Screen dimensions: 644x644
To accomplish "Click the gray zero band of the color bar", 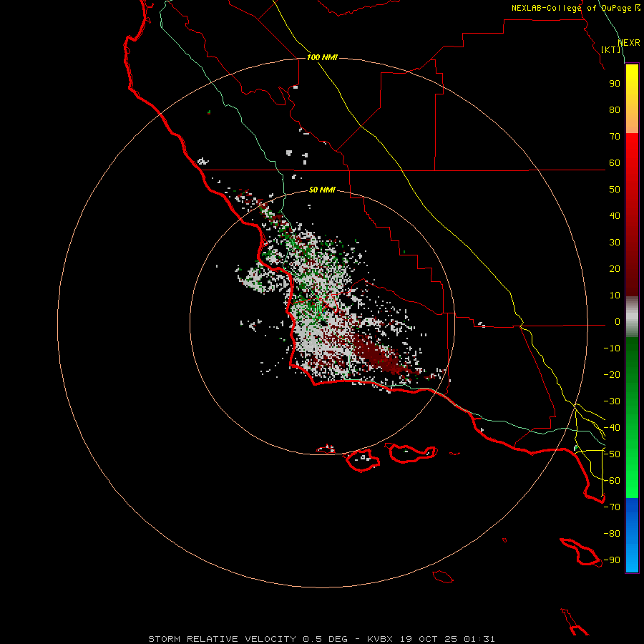I will click(x=632, y=317).
